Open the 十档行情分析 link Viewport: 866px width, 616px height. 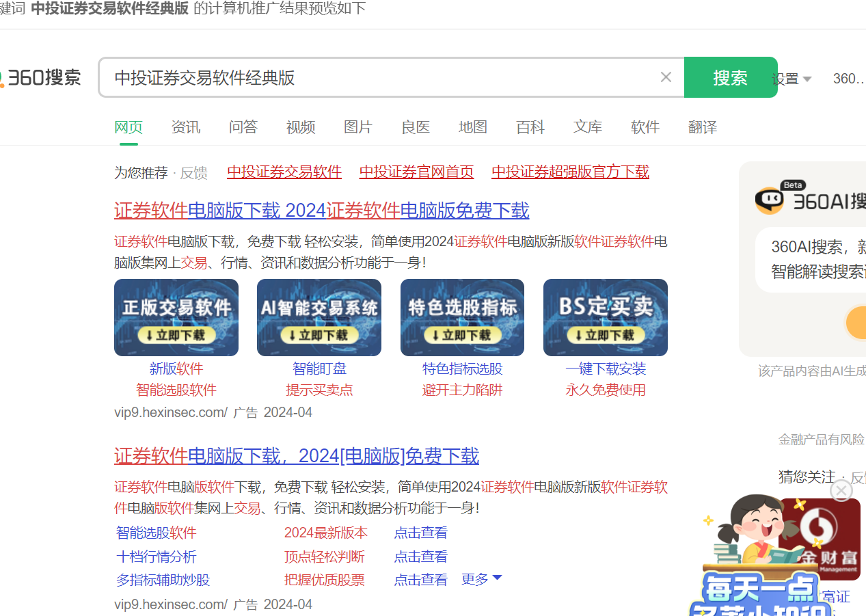pyautogui.click(x=157, y=557)
